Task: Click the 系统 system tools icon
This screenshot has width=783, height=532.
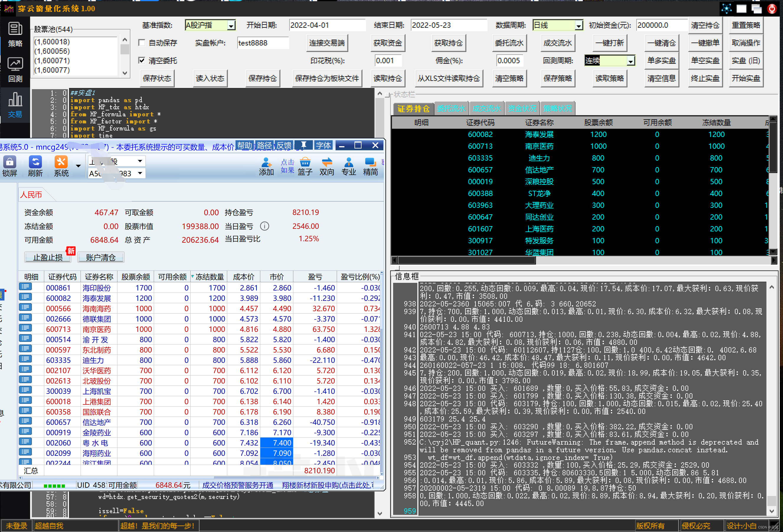Action: coord(61,167)
